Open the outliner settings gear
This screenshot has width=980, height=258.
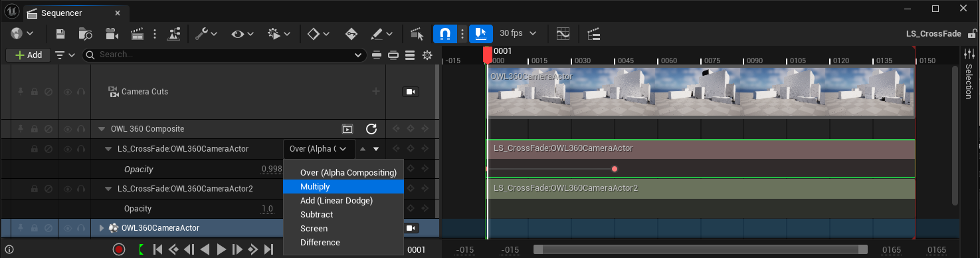point(427,55)
